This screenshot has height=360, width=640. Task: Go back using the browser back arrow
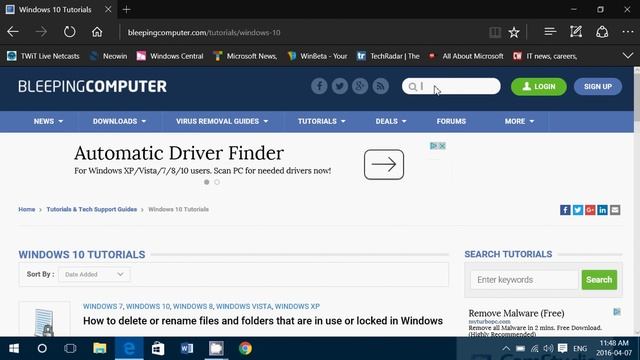pos(13,32)
